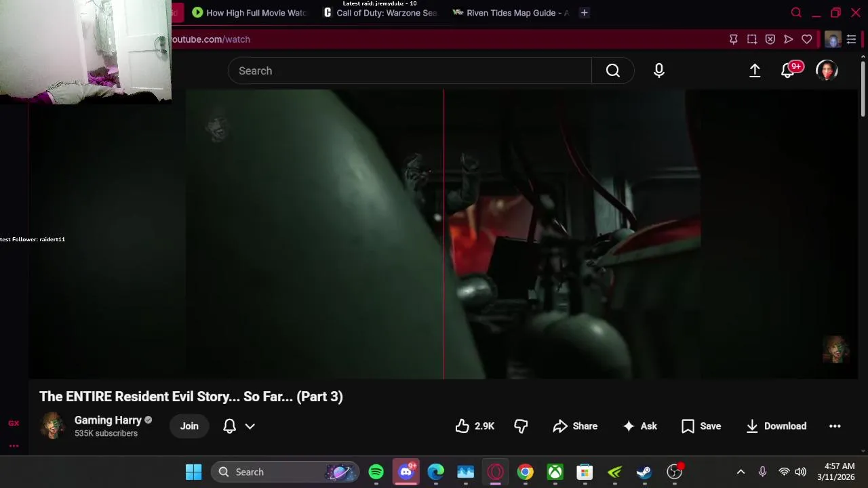Image resolution: width=868 pixels, height=488 pixels.
Task: Take a snapshot with the capture icon
Action: tap(751, 39)
